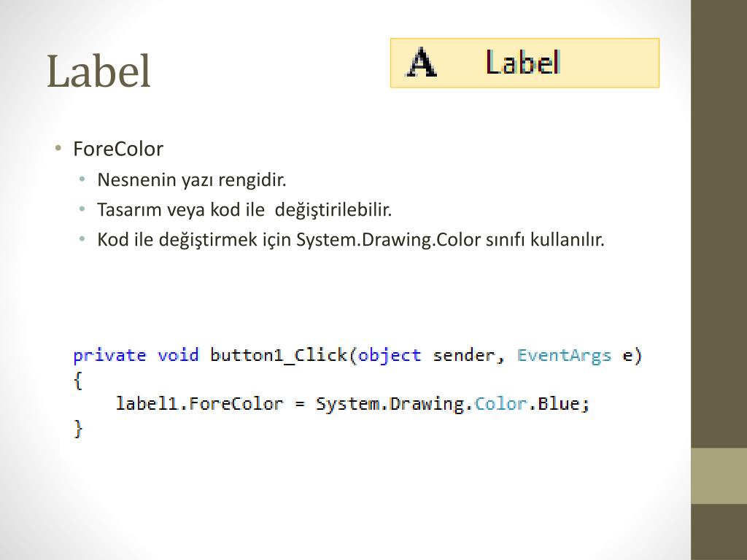Click the "private" keyword in the code
Image resolution: width=747 pixels, height=560 pixels.
tap(109, 356)
